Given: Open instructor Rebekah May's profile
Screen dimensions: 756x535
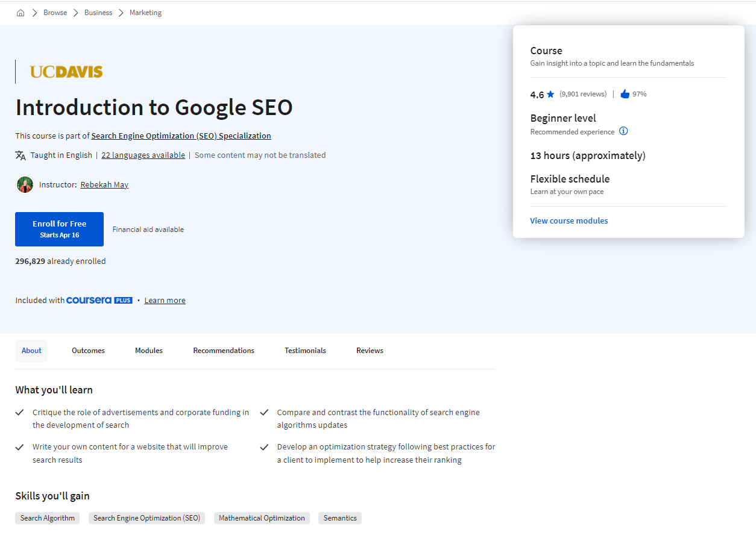Looking at the screenshot, I should point(104,185).
